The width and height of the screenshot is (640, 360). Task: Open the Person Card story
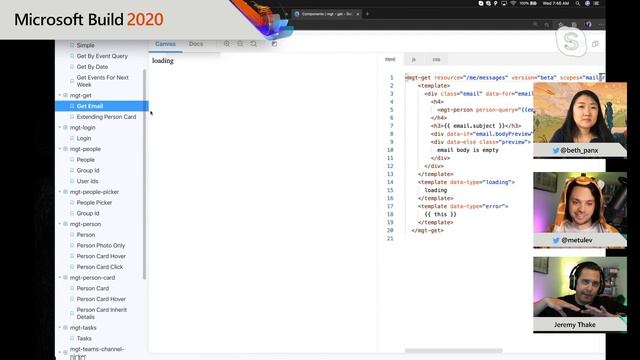coord(93,288)
